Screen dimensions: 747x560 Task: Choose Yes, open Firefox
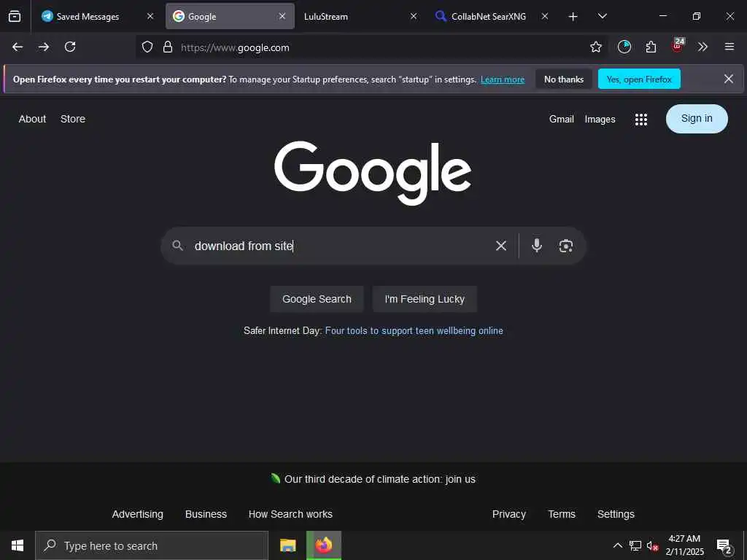[x=639, y=79]
